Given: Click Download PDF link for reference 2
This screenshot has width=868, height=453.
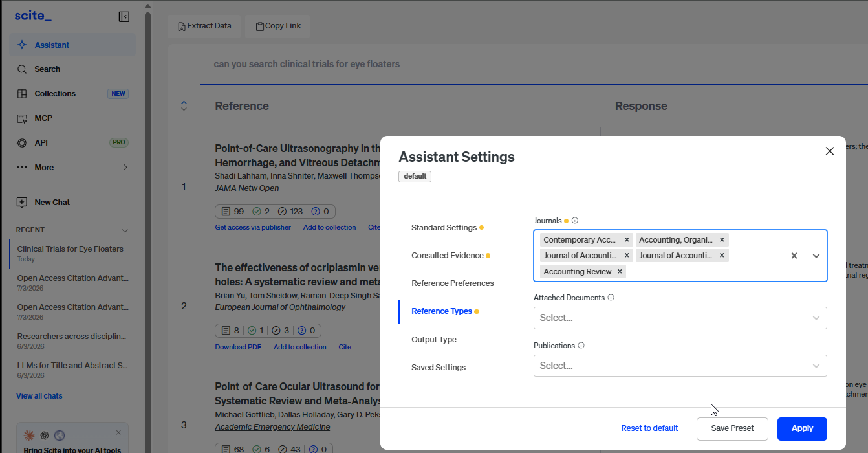Looking at the screenshot, I should click(238, 347).
